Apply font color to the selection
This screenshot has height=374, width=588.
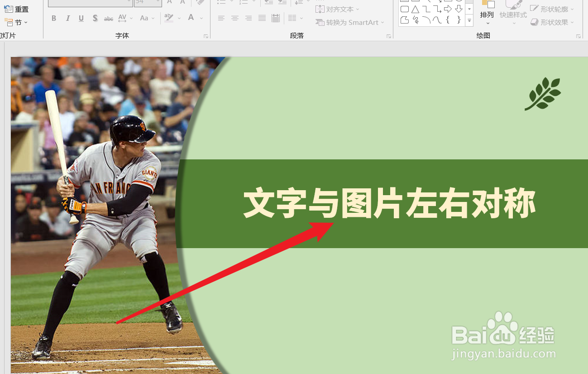point(191,18)
